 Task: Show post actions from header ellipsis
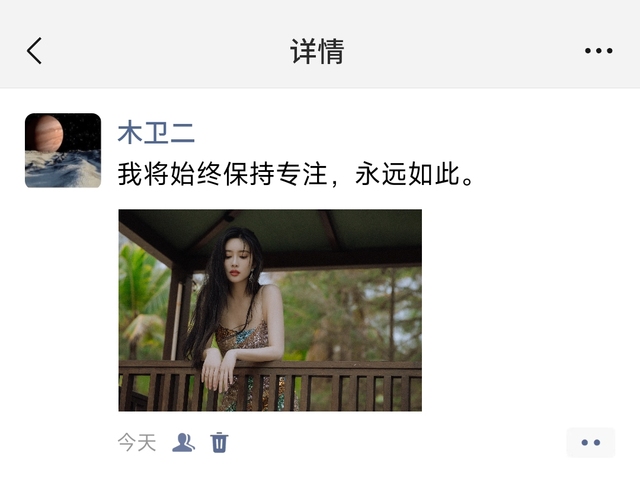tap(598, 51)
